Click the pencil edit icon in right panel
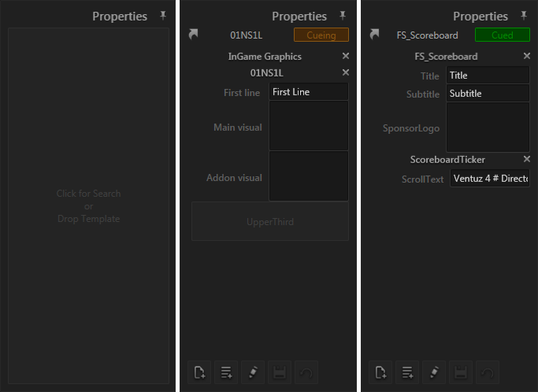 [434, 372]
